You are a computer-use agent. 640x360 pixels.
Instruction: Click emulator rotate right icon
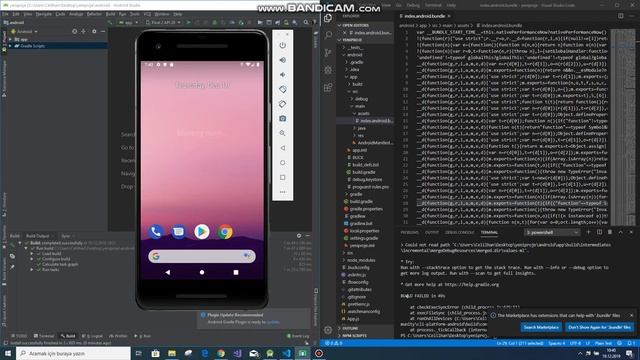tap(282, 104)
